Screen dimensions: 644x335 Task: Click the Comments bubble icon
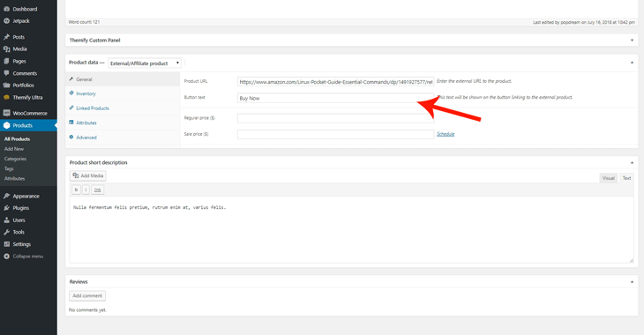coord(6,73)
